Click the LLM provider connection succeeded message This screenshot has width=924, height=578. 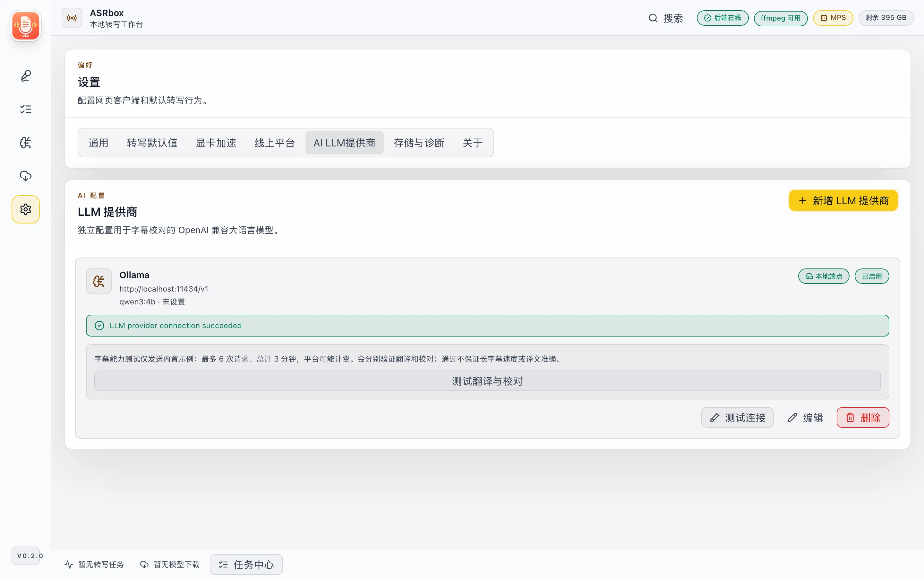tap(175, 325)
